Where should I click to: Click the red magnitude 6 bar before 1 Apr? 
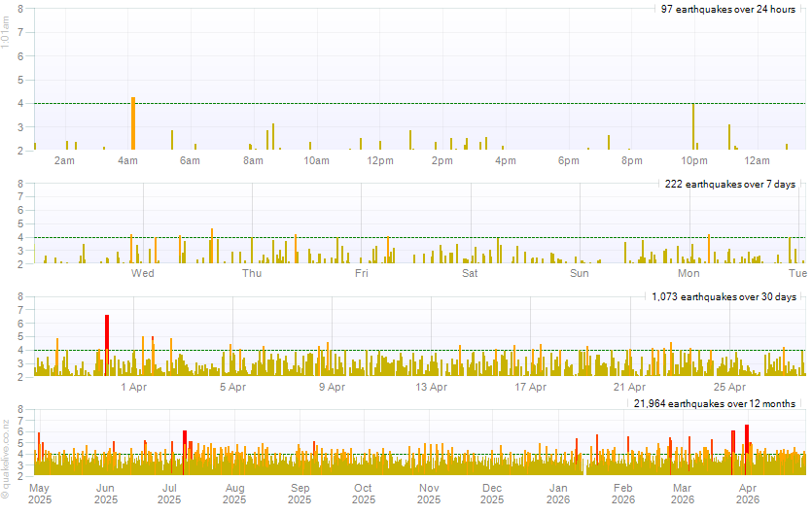click(x=107, y=345)
